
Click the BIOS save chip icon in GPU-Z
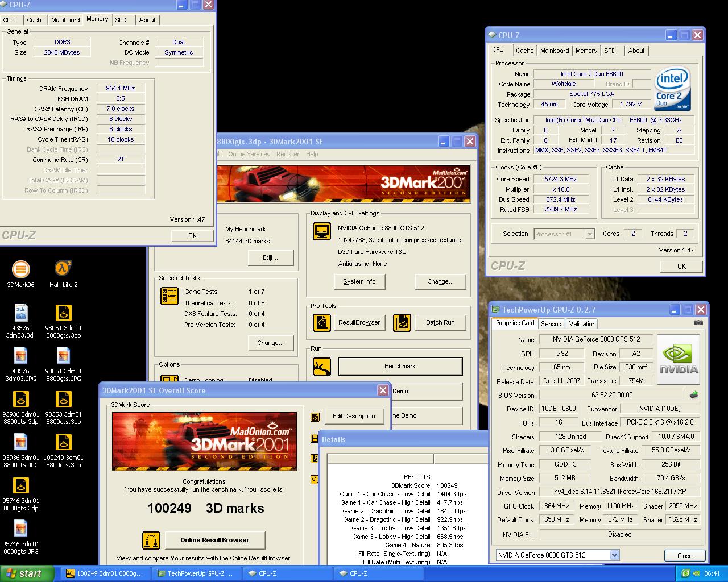pyautogui.click(x=693, y=394)
